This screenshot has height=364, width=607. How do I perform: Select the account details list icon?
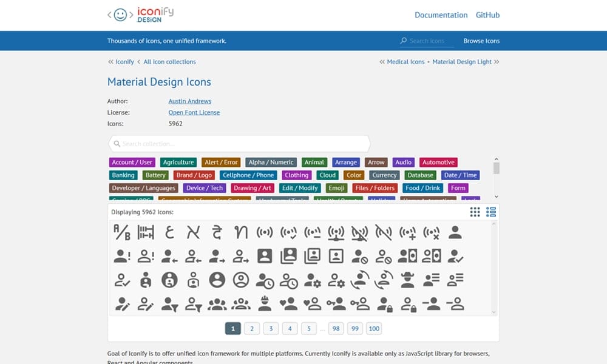pyautogui.click(x=432, y=280)
